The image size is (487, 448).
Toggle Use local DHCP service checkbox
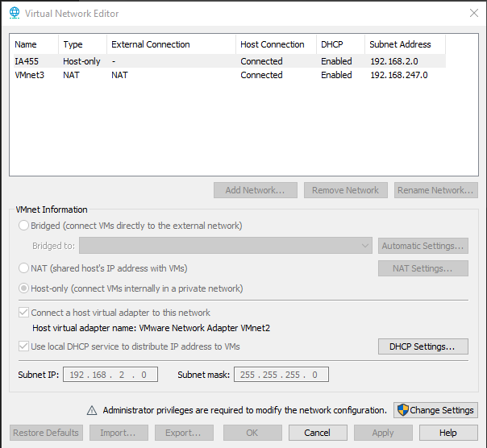tap(23, 346)
